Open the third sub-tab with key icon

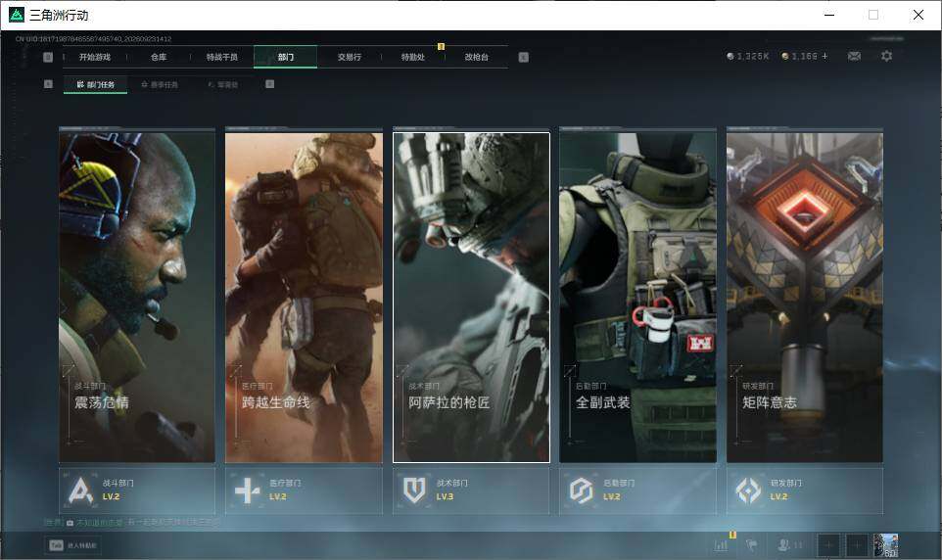223,85
